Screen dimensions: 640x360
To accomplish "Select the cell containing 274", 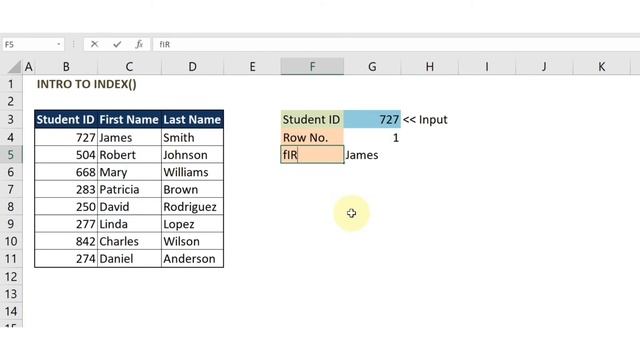I will [66, 258].
